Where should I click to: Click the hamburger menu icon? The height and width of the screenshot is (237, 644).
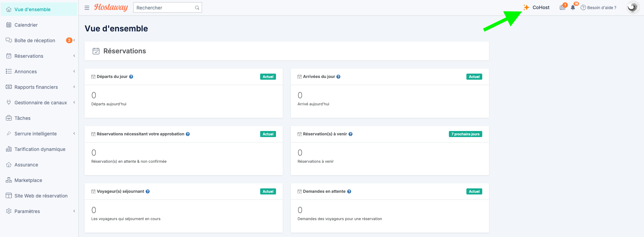[87, 8]
